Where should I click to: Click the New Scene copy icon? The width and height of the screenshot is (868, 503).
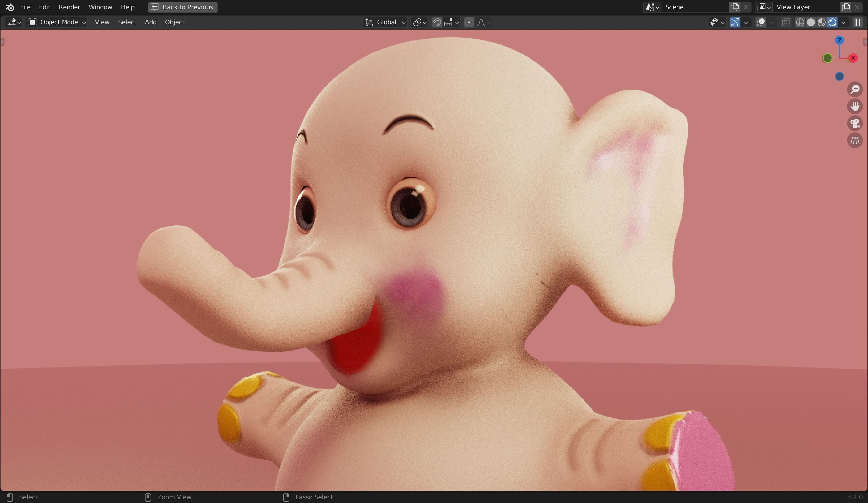point(734,7)
